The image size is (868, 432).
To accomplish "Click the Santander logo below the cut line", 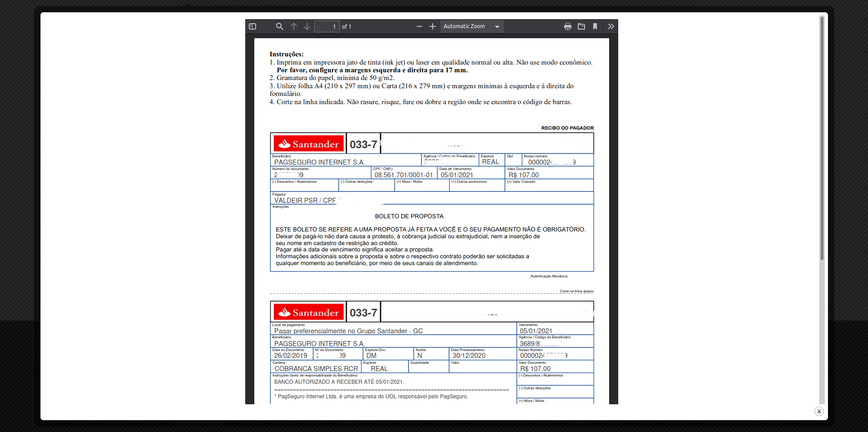I will point(309,312).
